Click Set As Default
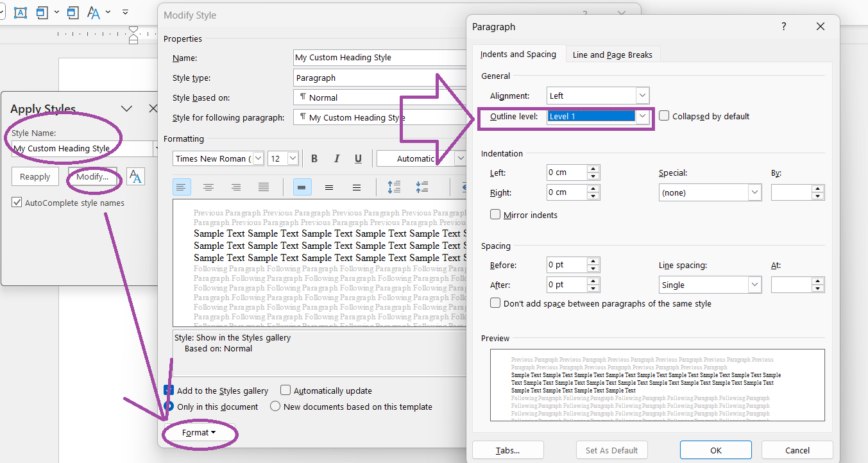This screenshot has width=868, height=463. tap(611, 450)
